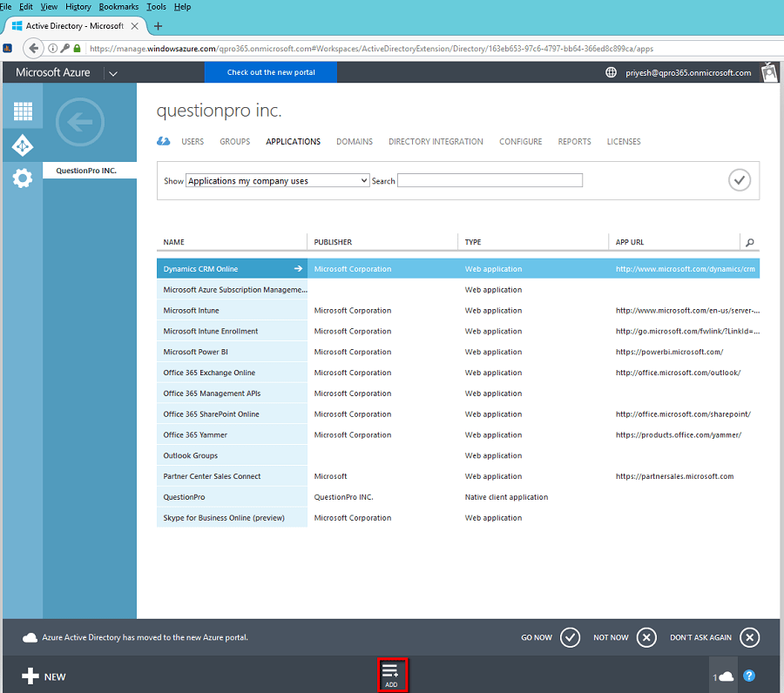The height and width of the screenshot is (693, 784).
Task: Open the blue help question icon
Action: (748, 676)
